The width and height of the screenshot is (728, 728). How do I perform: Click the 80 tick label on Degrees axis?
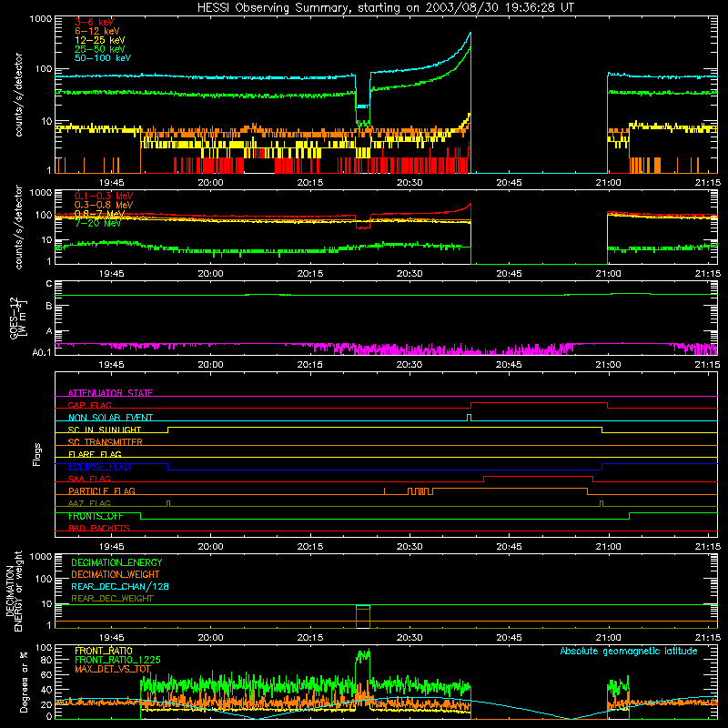tap(46, 660)
